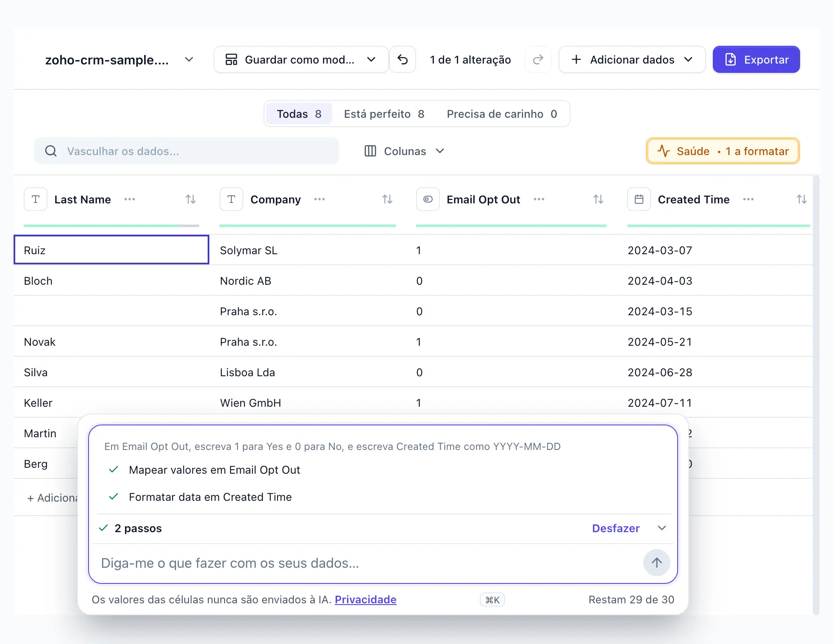Click the undo arrow icon

click(x=403, y=60)
